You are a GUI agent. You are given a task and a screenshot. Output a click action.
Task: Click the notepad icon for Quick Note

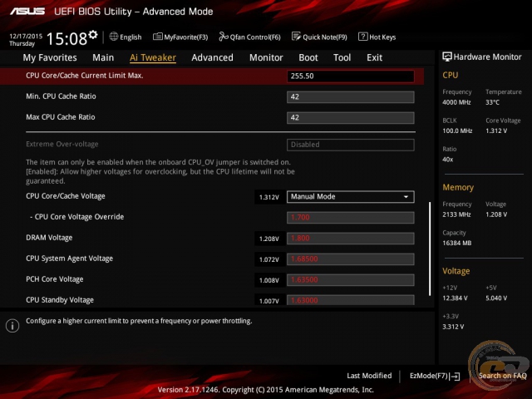[296, 37]
